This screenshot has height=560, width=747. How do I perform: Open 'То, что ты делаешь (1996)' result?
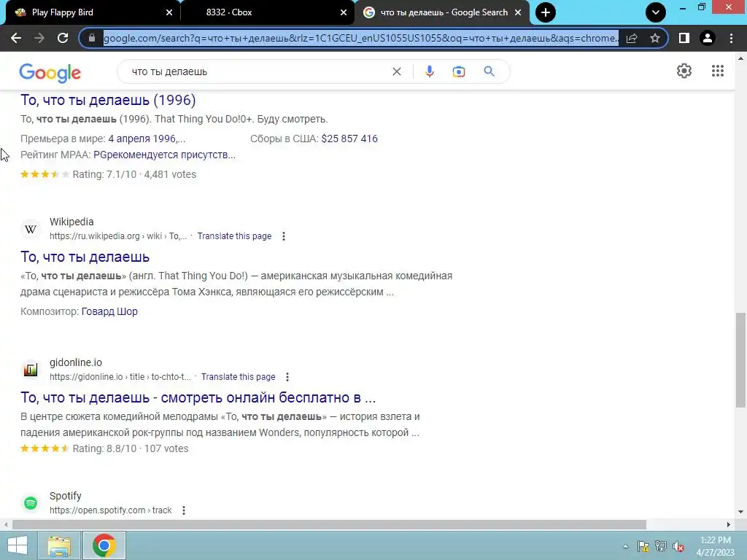(x=108, y=100)
